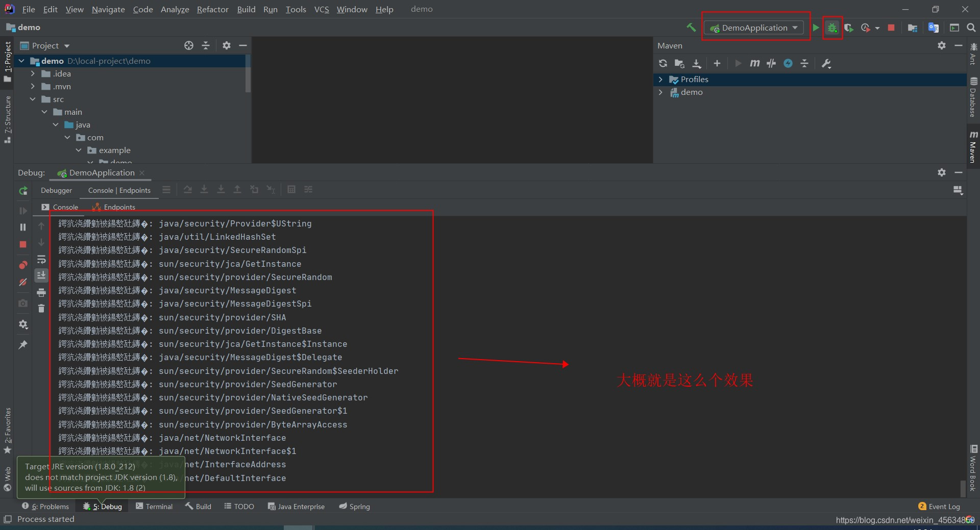This screenshot has width=980, height=530.
Task: Open the Event Log
Action: click(939, 507)
